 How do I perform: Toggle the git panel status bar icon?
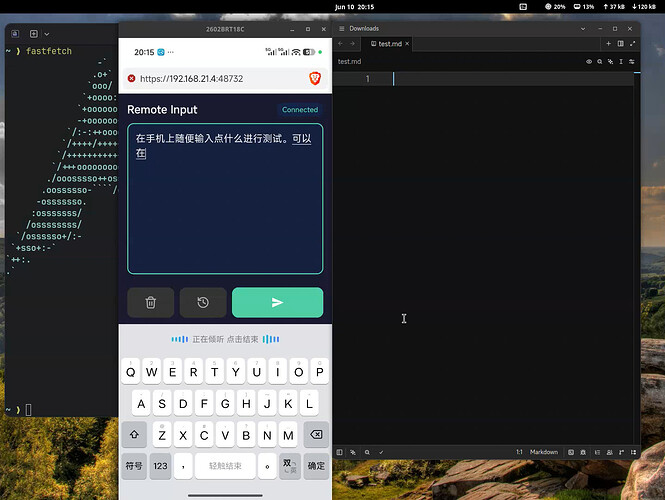[621, 452]
